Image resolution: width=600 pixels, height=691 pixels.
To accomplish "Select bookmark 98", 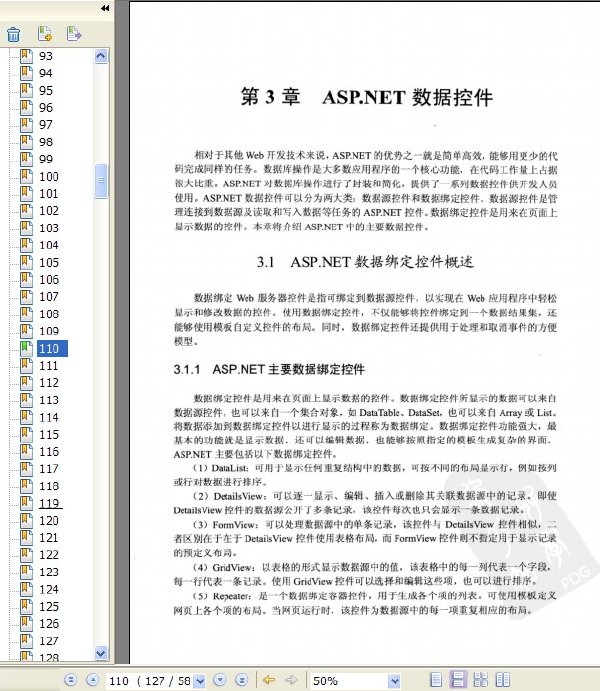I will pyautogui.click(x=46, y=142).
